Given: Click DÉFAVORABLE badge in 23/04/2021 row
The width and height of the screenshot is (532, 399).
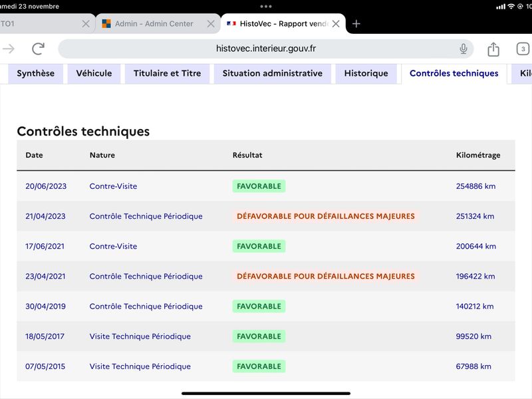Looking at the screenshot, I should point(326,276).
